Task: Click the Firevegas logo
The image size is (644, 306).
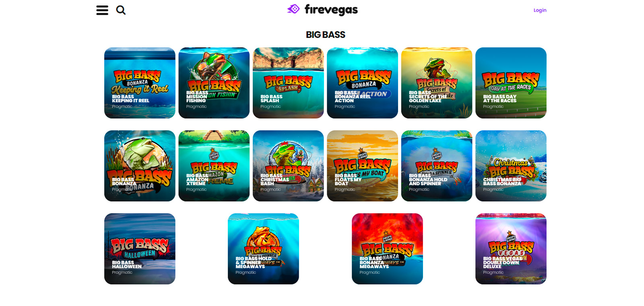Action: 322,10
